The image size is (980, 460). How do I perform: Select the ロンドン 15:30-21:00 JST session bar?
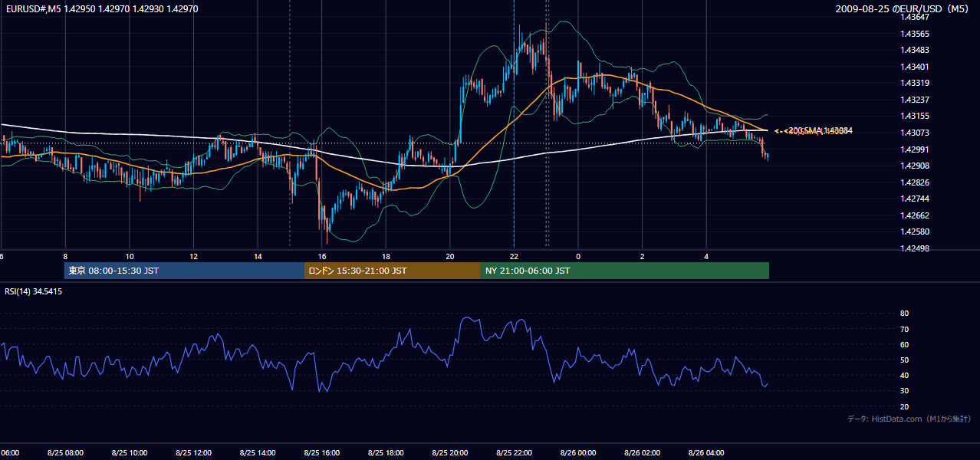(393, 271)
